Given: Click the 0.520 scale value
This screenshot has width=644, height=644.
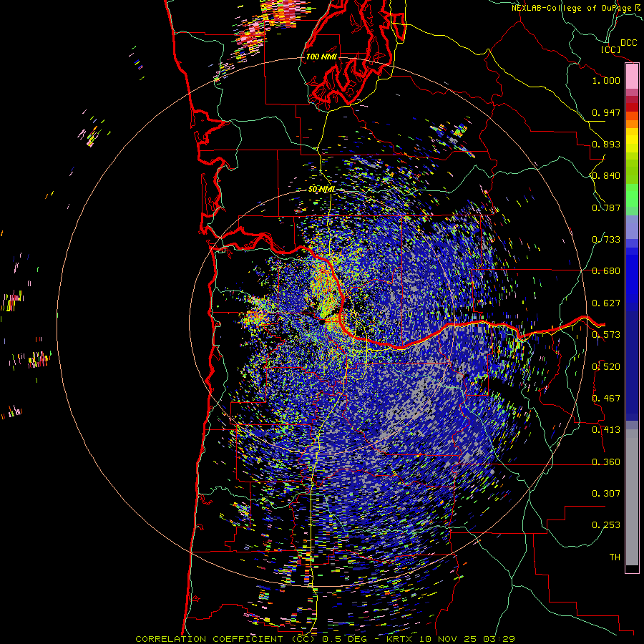Looking at the screenshot, I should pyautogui.click(x=606, y=367).
